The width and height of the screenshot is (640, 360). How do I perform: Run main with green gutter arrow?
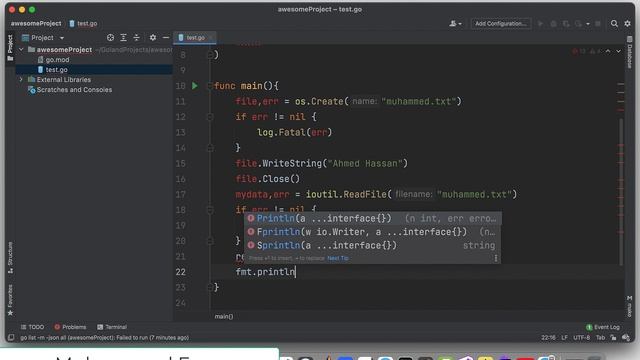tap(195, 86)
